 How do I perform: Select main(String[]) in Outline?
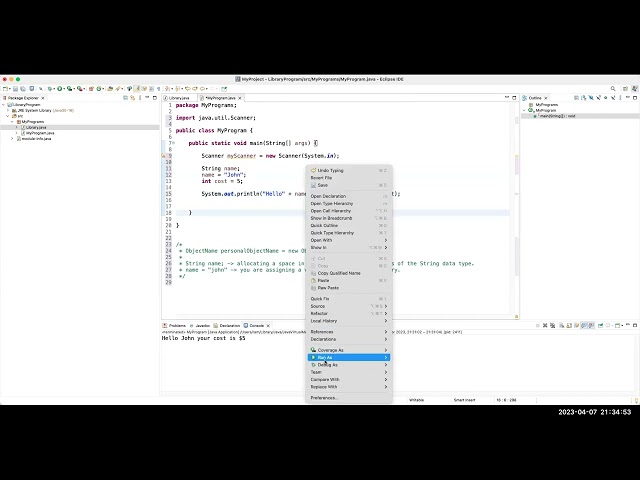pos(556,116)
